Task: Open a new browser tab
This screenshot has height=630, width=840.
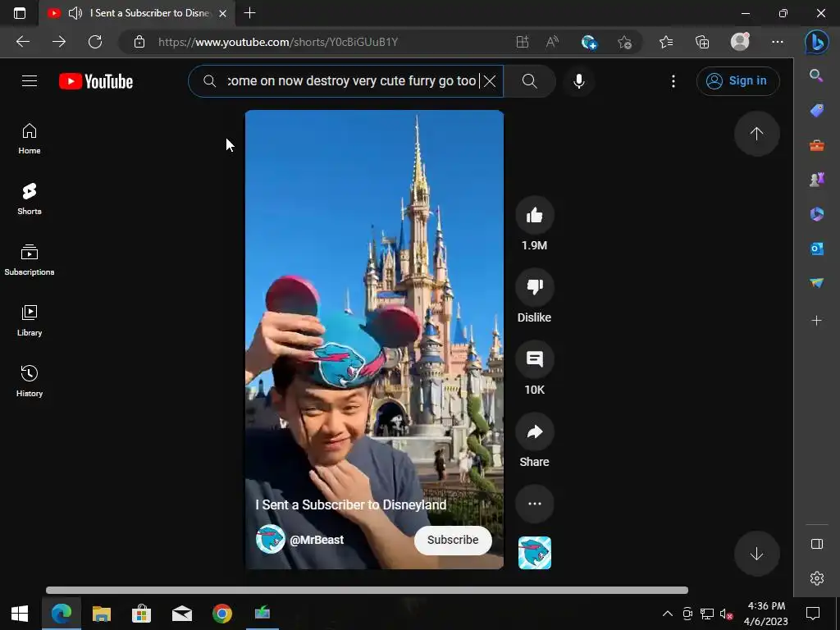Action: (249, 13)
